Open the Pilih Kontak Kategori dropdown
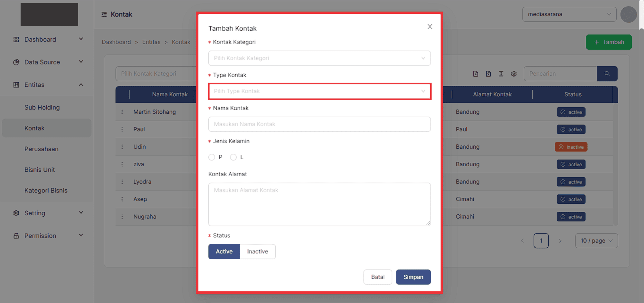The height and width of the screenshot is (303, 644). 319,58
